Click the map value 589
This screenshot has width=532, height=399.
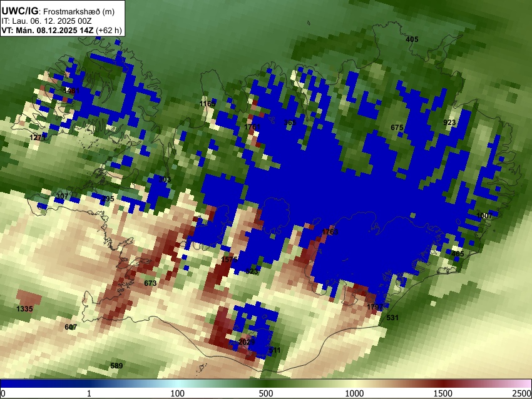coord(116,366)
